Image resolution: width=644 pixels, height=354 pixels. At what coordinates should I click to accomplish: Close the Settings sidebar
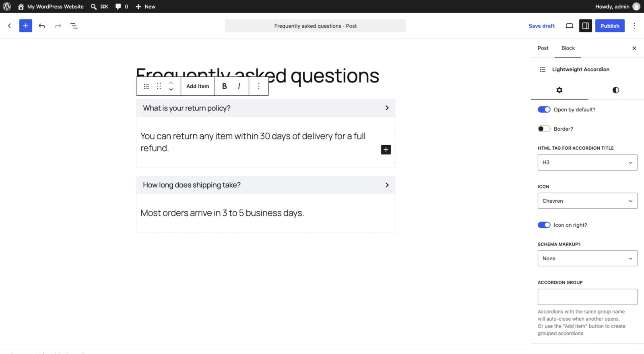(634, 48)
